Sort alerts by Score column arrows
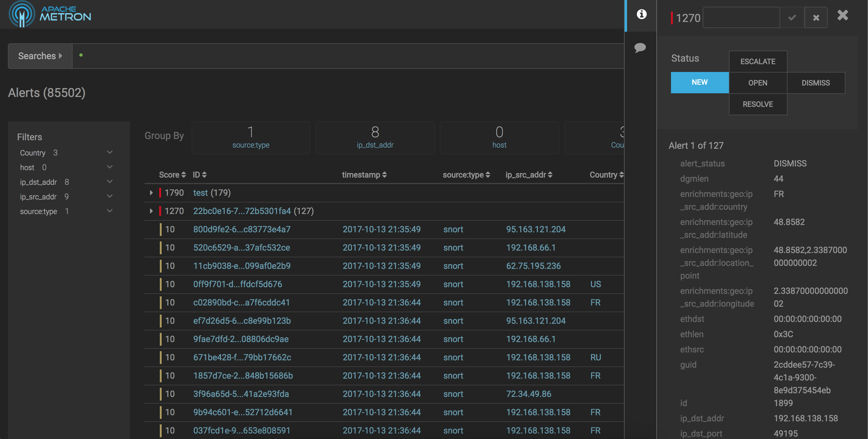The image size is (868, 439). click(x=183, y=175)
